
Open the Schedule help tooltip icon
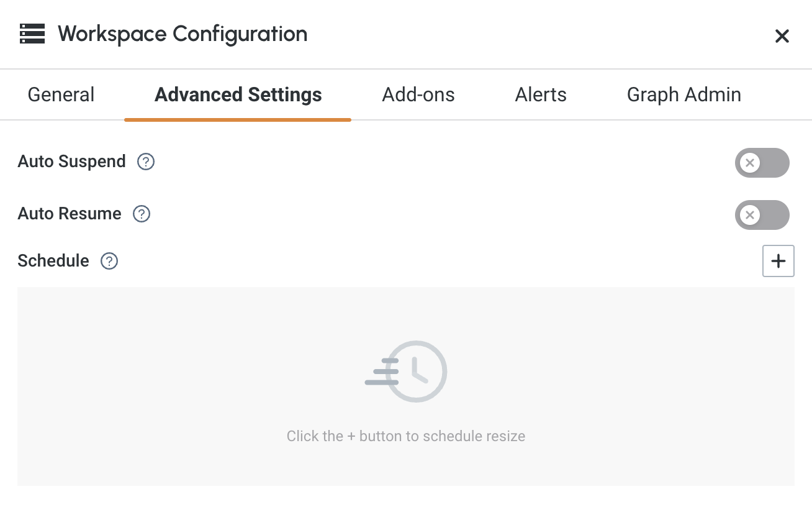pyautogui.click(x=109, y=261)
